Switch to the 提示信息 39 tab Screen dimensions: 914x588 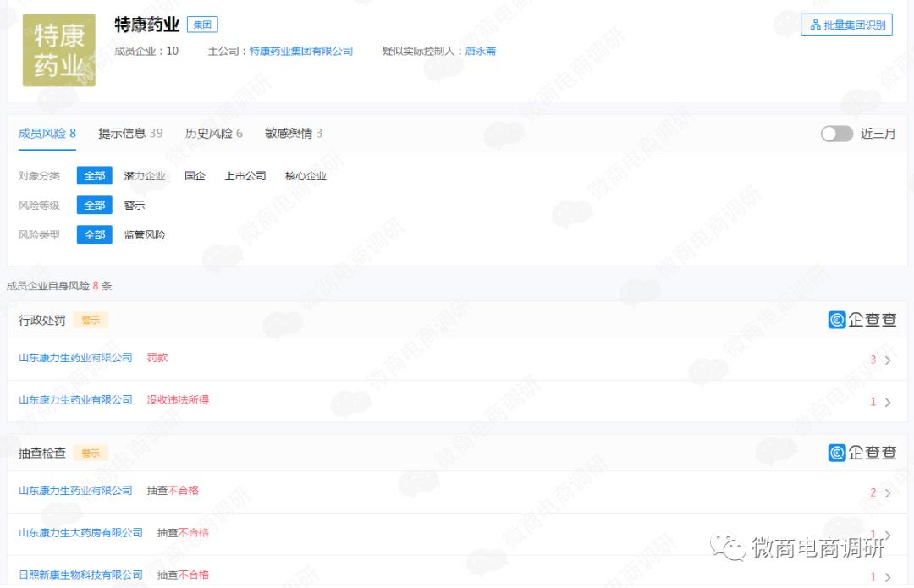click(x=130, y=134)
